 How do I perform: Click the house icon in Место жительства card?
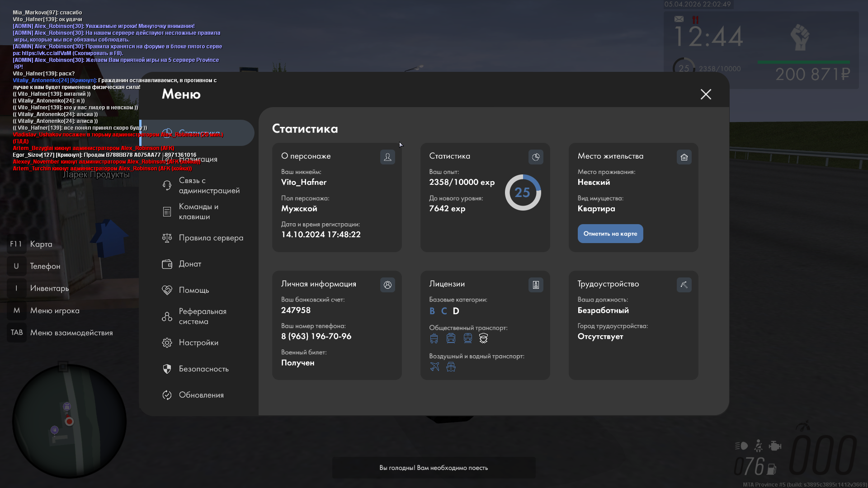point(684,157)
